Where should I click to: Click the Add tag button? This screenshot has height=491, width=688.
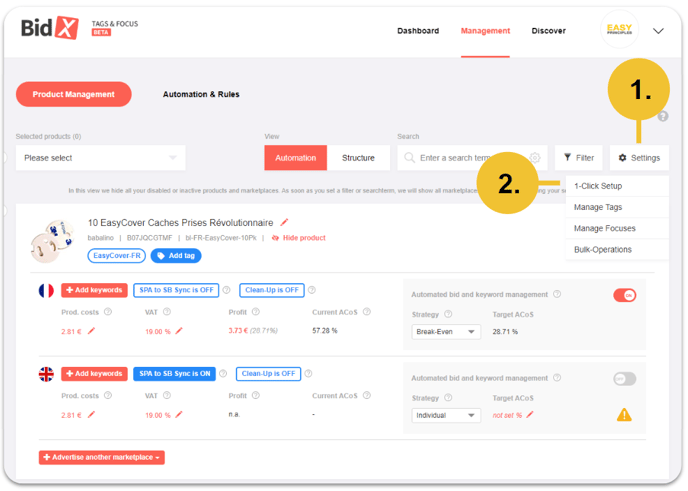pos(176,255)
